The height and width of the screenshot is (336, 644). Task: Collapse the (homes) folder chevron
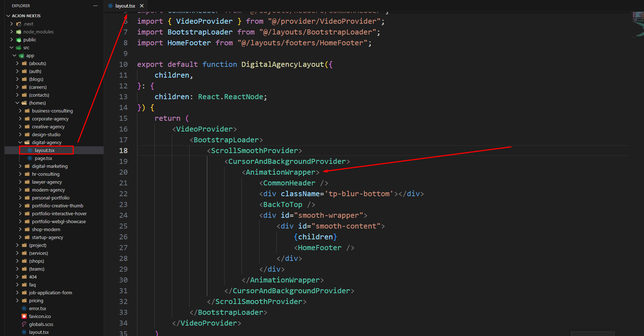[x=17, y=103]
